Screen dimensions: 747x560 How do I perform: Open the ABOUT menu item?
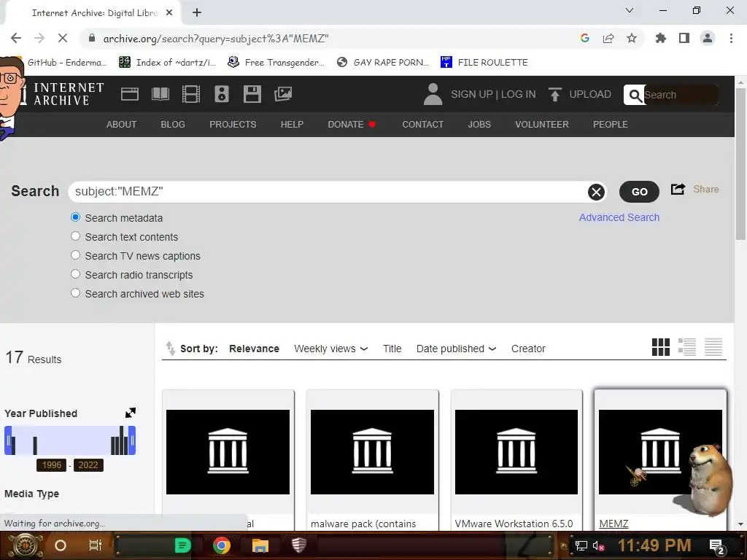(x=122, y=124)
